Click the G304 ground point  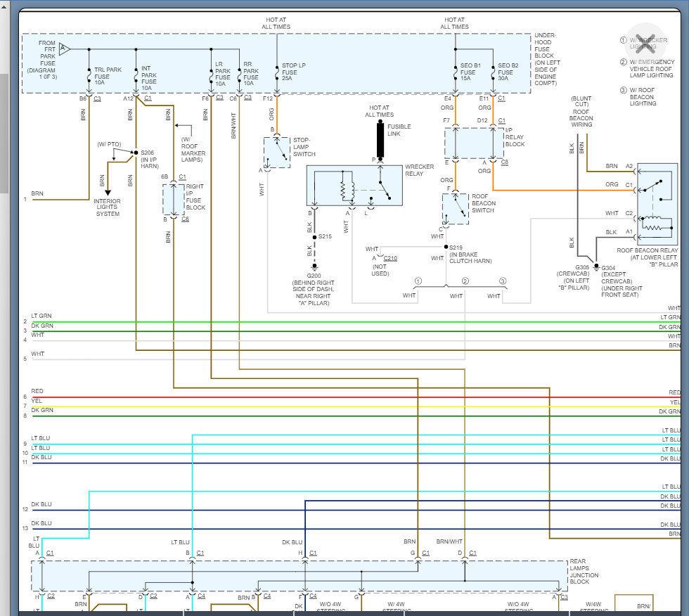[x=595, y=267]
